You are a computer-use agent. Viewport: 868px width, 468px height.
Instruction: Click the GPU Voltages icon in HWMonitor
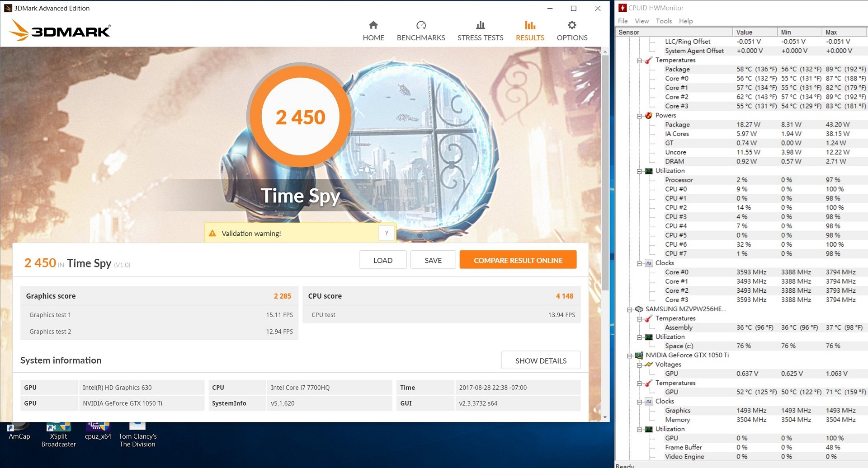[649, 364]
